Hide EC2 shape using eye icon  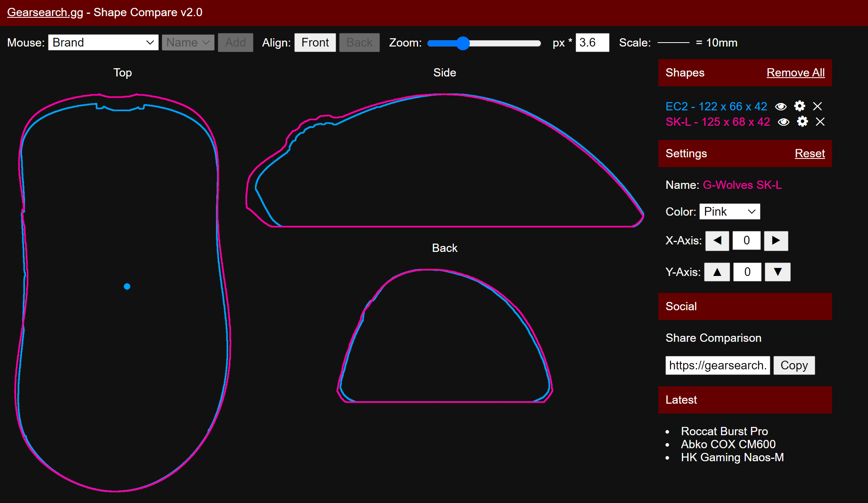tap(781, 106)
